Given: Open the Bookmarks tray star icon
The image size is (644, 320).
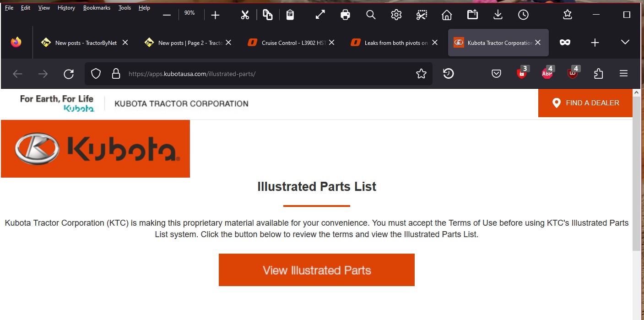Looking at the screenshot, I should pyautogui.click(x=568, y=15).
